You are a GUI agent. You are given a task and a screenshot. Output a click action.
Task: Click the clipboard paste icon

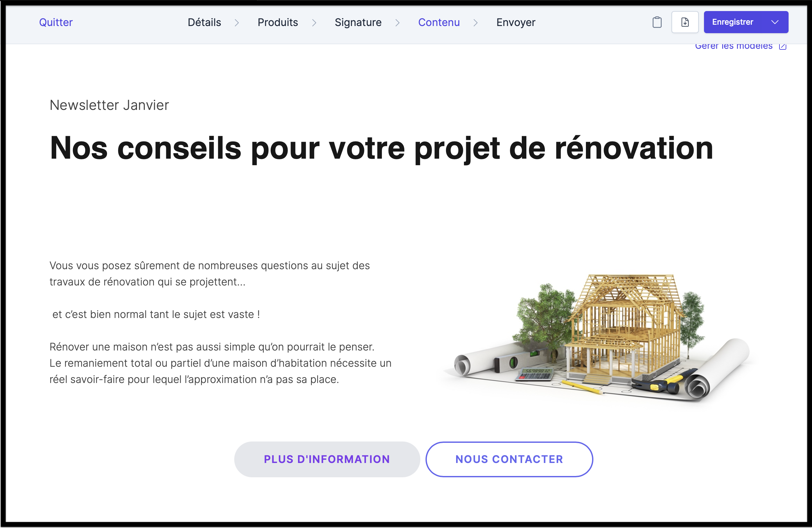click(657, 22)
